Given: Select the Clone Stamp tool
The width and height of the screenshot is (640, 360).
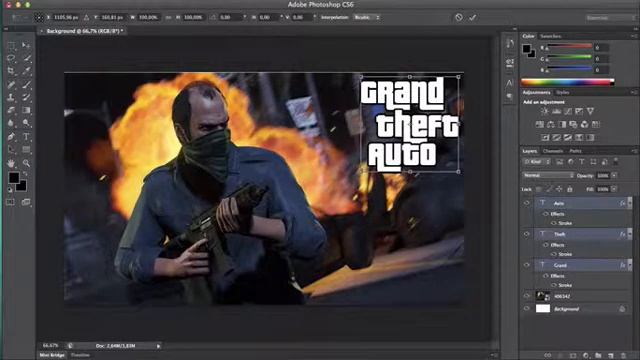Looking at the screenshot, I should coord(11,97).
